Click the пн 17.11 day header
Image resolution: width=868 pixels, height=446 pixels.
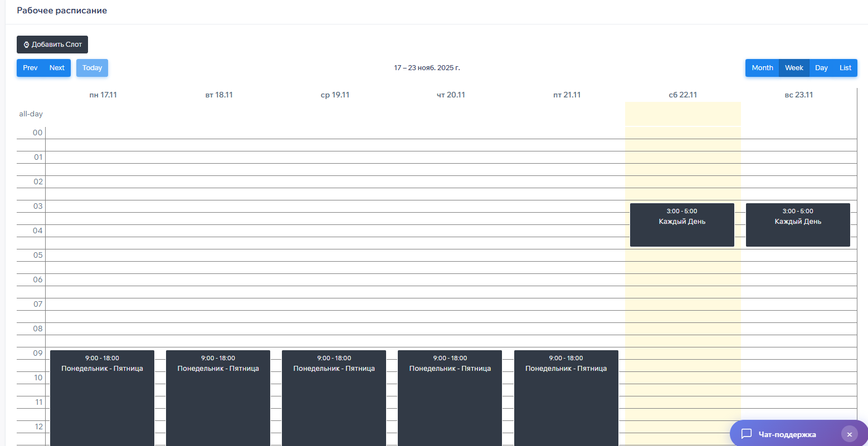pos(103,95)
